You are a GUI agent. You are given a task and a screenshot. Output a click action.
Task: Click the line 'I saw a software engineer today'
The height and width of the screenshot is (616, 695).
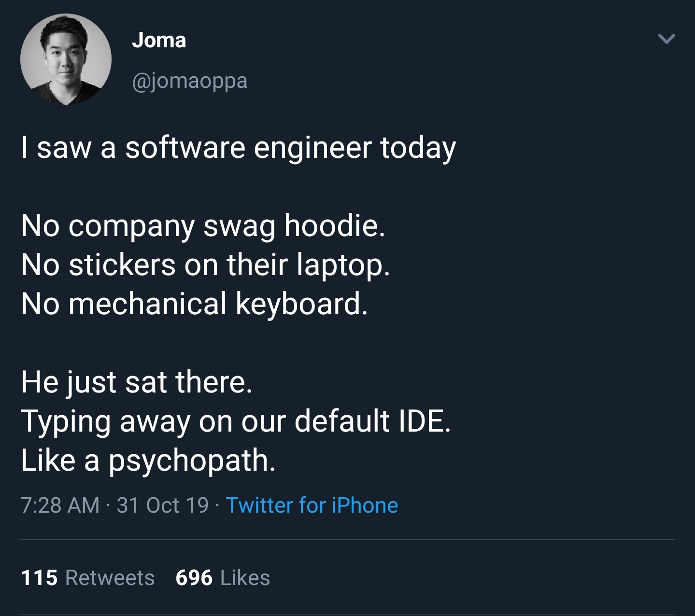238,148
